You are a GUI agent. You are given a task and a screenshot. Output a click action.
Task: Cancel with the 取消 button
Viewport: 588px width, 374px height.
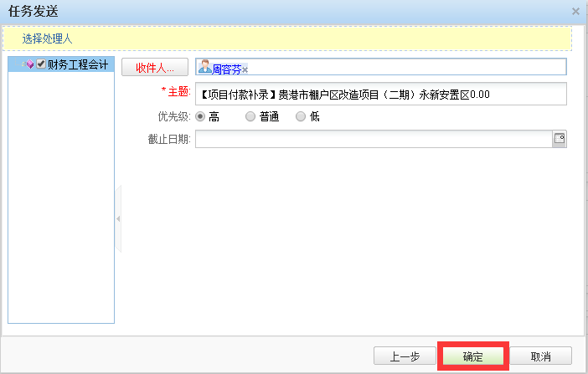pos(541,356)
